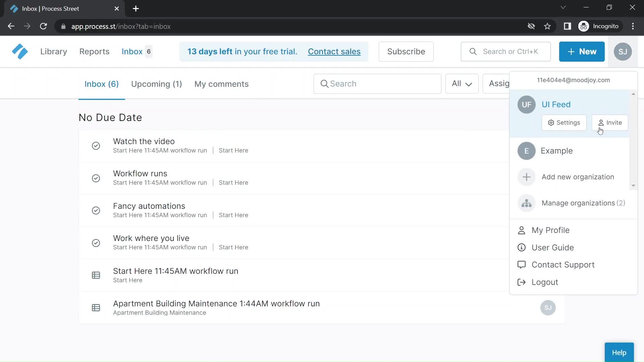Viewport: 644px width, 362px height.
Task: Click the Process Street logo icon
Action: (x=19, y=52)
